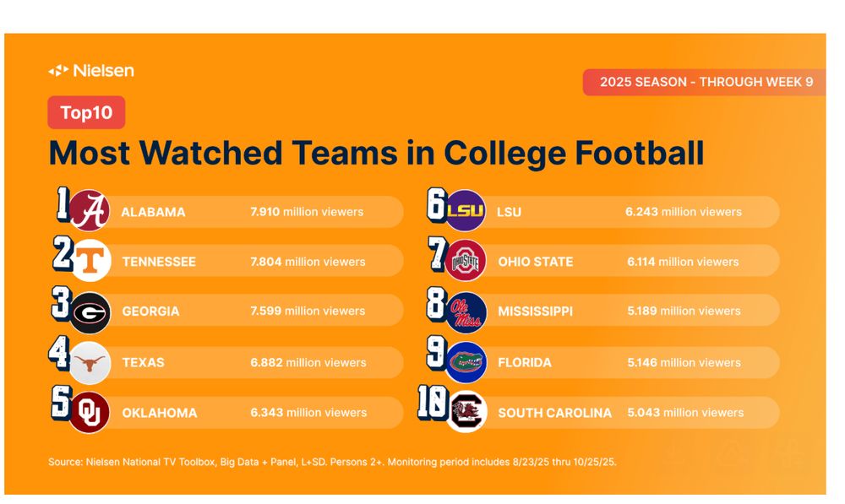Select the Georgia G logo
This screenshot has height=504, width=845.
tap(90, 312)
